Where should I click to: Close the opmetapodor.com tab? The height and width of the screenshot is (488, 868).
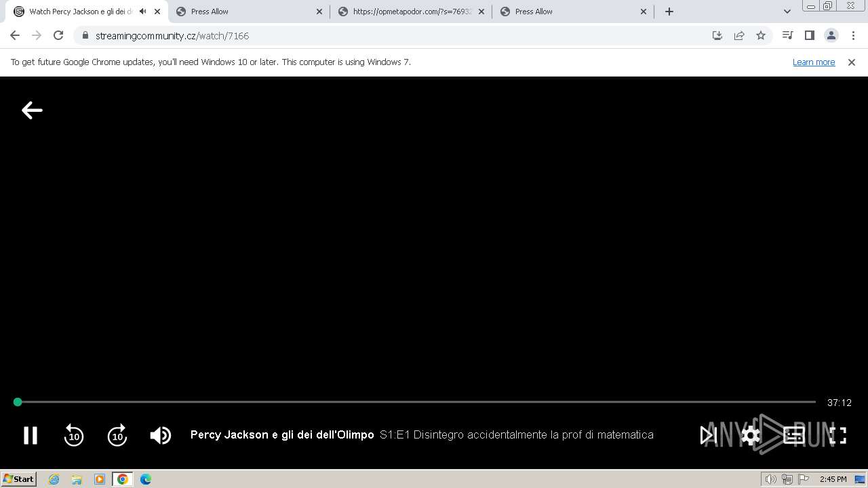481,12
